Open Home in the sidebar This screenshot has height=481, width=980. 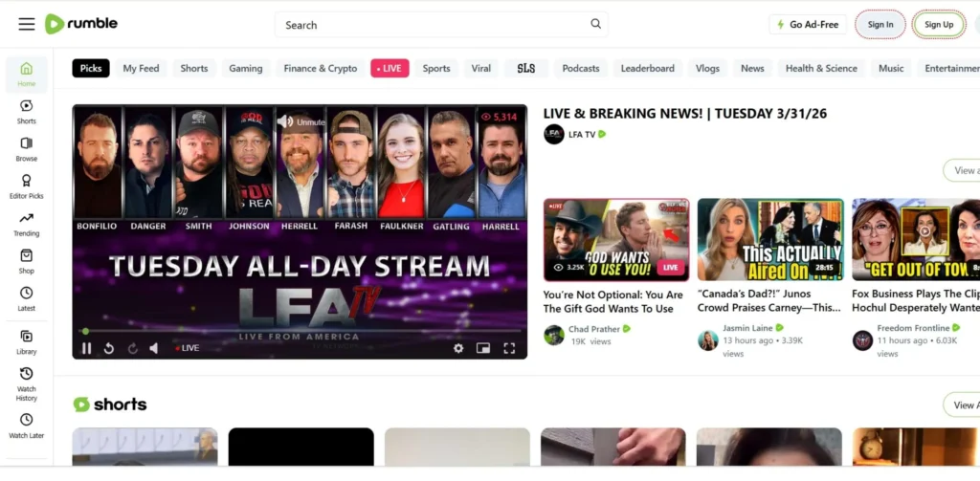coord(26,75)
